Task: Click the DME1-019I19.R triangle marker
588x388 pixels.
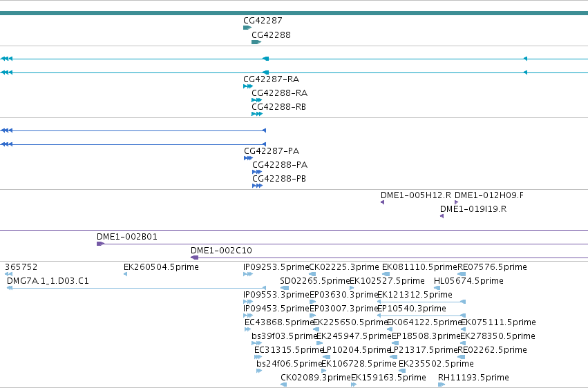Action: tap(442, 217)
